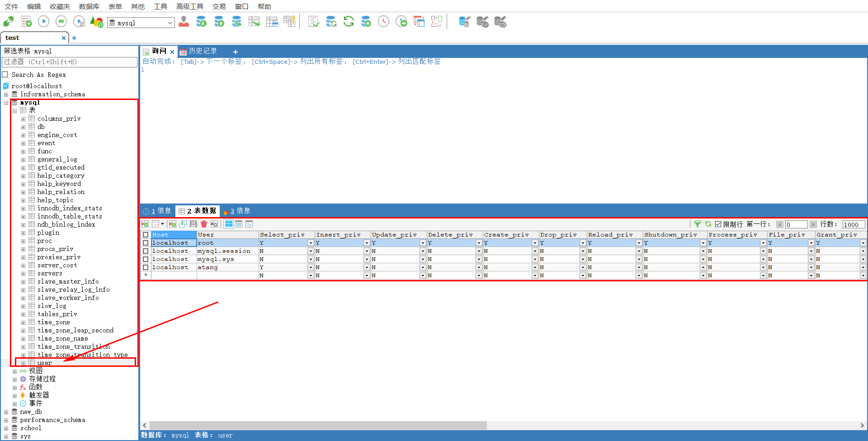Click the green filter funnel icon

click(698, 224)
